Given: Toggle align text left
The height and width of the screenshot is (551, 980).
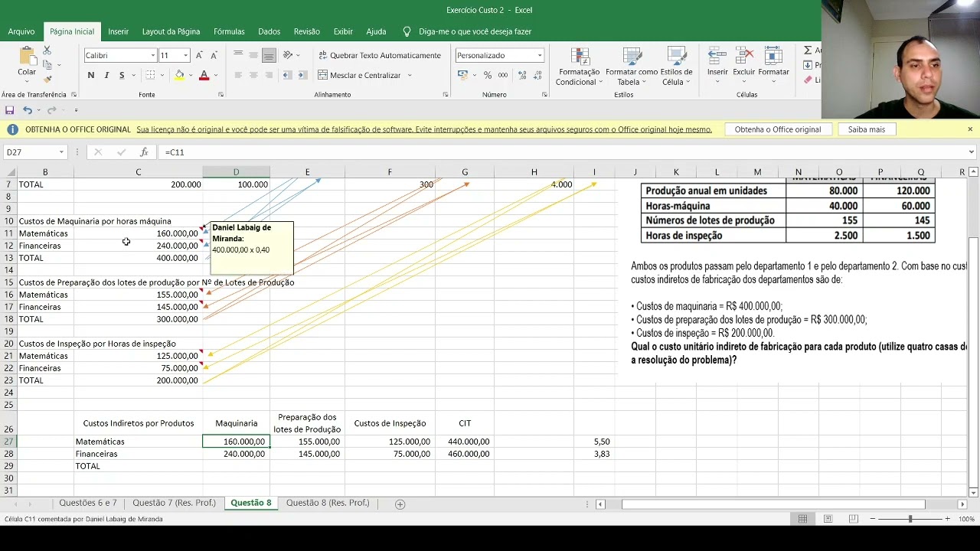Looking at the screenshot, I should pyautogui.click(x=238, y=75).
